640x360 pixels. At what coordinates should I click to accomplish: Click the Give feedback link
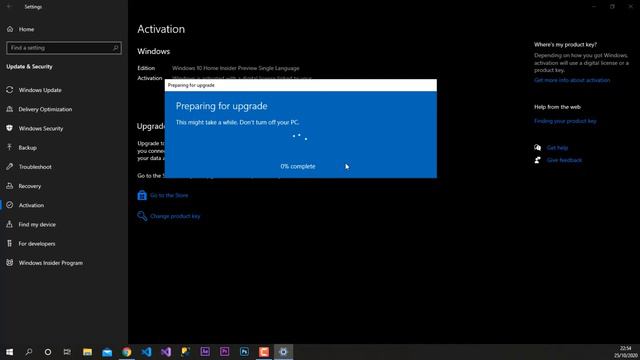point(564,160)
